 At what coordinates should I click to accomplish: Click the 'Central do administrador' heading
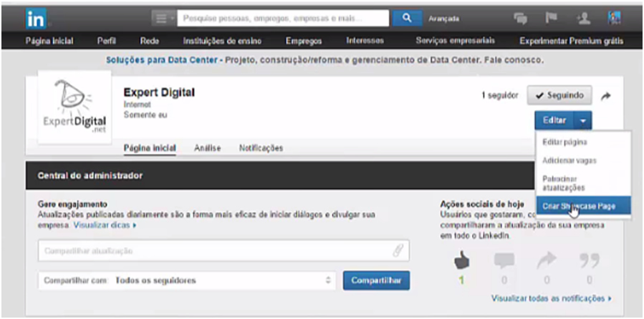90,175
